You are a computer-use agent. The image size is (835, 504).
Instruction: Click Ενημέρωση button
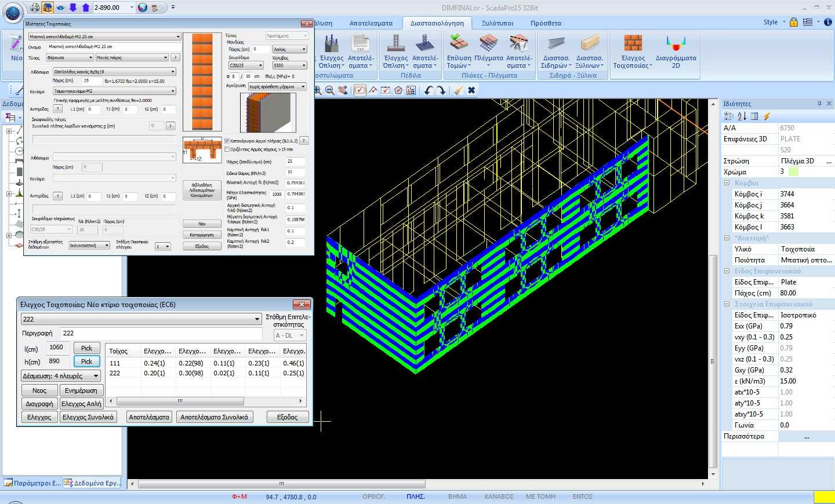click(x=81, y=390)
